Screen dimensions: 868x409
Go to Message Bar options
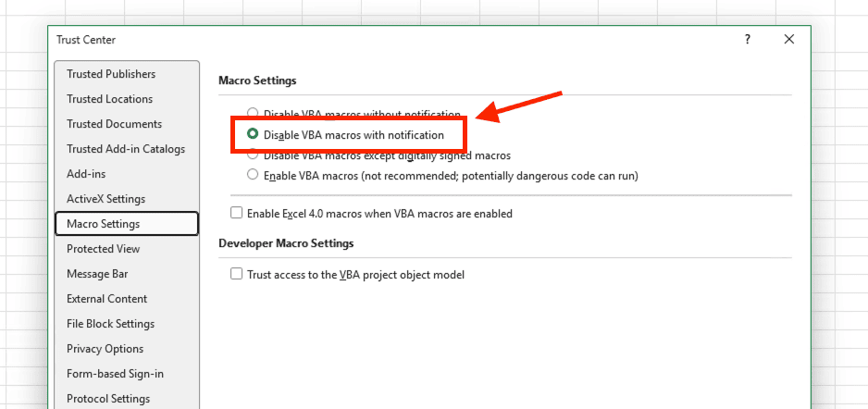[x=97, y=274]
